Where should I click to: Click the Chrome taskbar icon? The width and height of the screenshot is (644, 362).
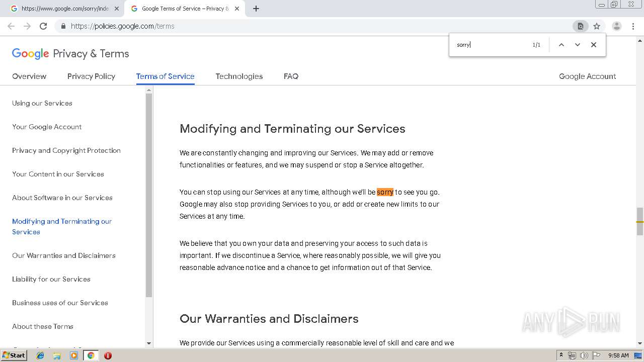91,355
